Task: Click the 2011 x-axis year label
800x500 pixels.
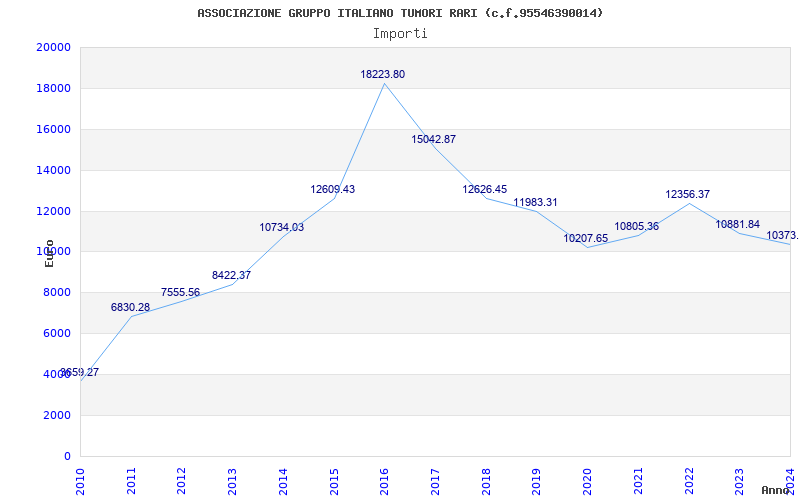Action: (x=131, y=480)
